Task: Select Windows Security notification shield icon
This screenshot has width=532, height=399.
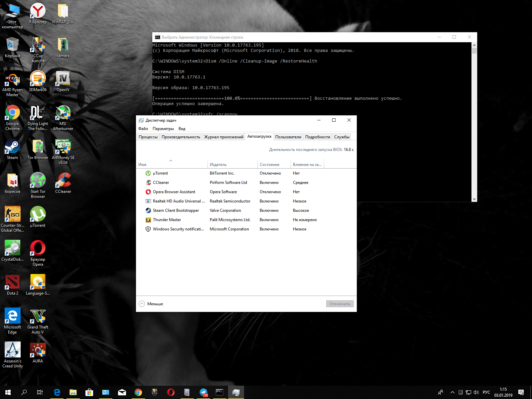Action: coord(148,229)
